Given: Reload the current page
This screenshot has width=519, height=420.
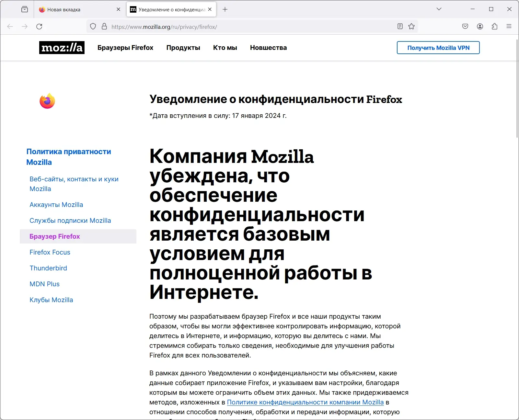Looking at the screenshot, I should point(40,26).
